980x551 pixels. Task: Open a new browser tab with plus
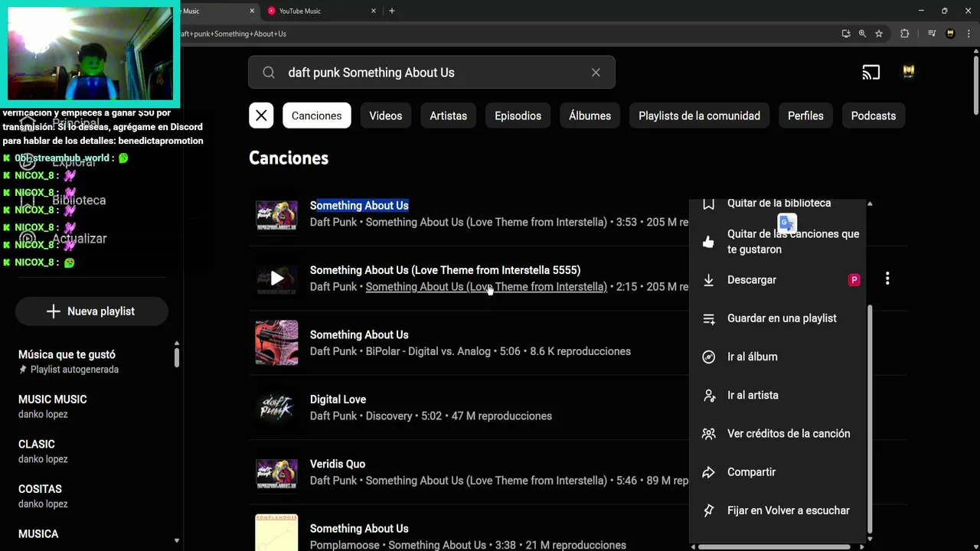pyautogui.click(x=392, y=11)
